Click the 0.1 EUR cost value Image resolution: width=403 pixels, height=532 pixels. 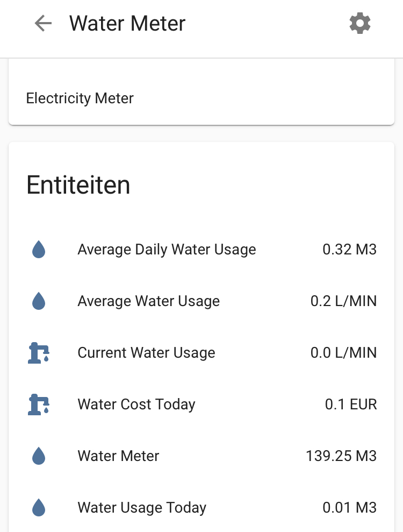click(x=351, y=405)
